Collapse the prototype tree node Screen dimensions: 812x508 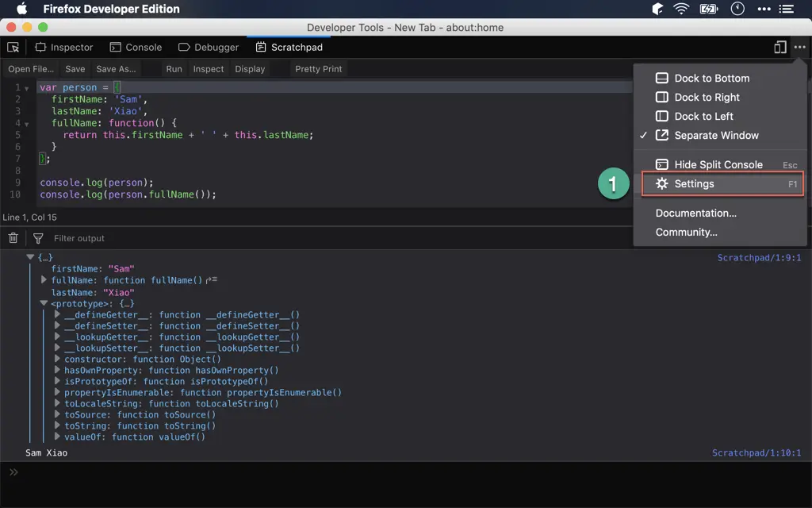44,304
